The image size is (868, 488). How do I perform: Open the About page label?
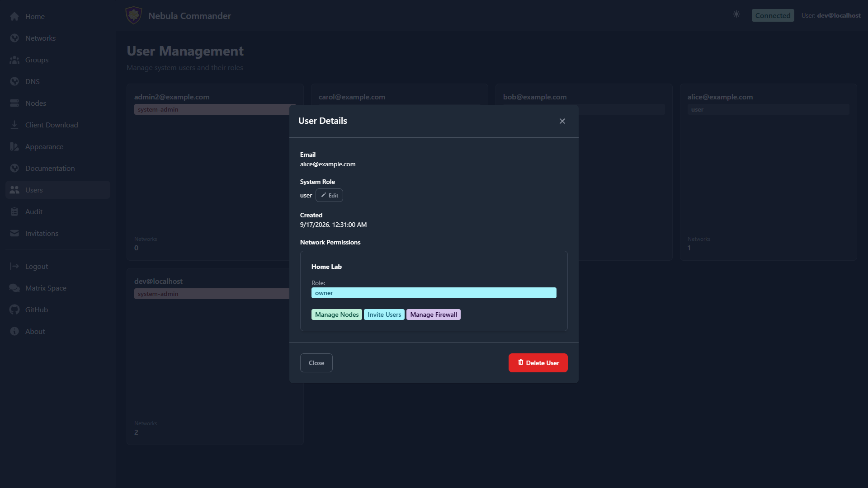click(35, 331)
